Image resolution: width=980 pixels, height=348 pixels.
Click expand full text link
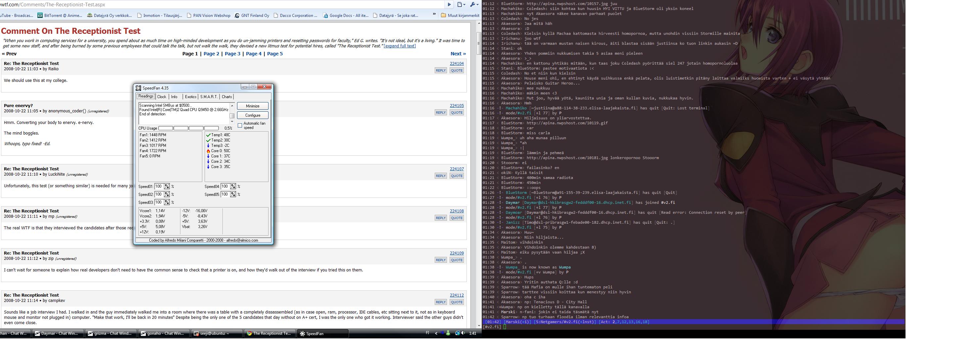point(400,46)
